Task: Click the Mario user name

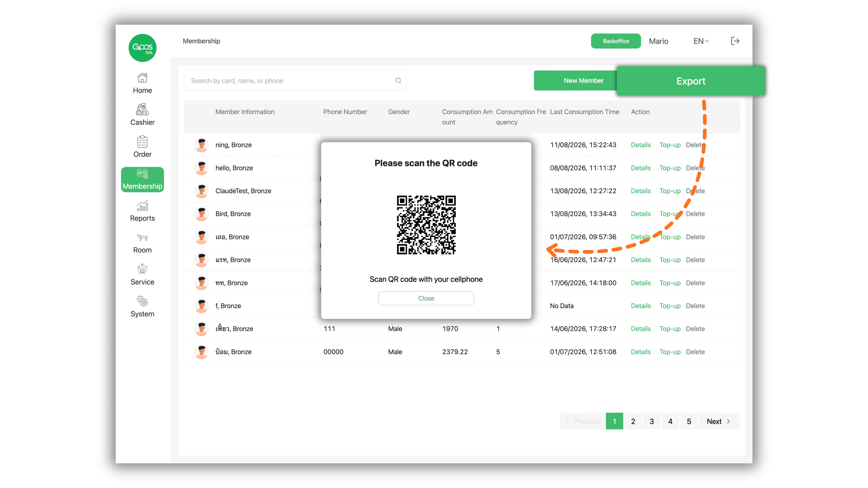Action: coord(658,41)
